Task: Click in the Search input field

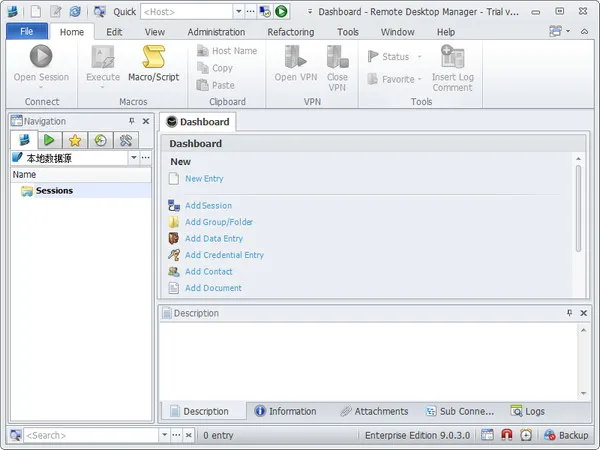Action: (91, 435)
